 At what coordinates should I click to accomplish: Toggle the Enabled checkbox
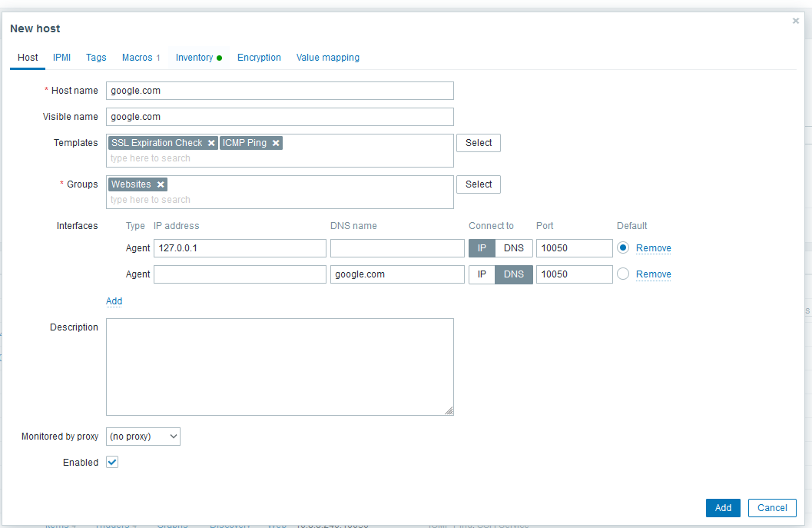click(x=112, y=462)
